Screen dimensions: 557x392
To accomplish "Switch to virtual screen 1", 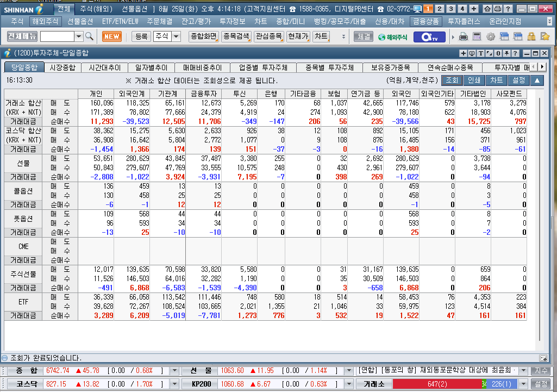I will (x=428, y=9).
